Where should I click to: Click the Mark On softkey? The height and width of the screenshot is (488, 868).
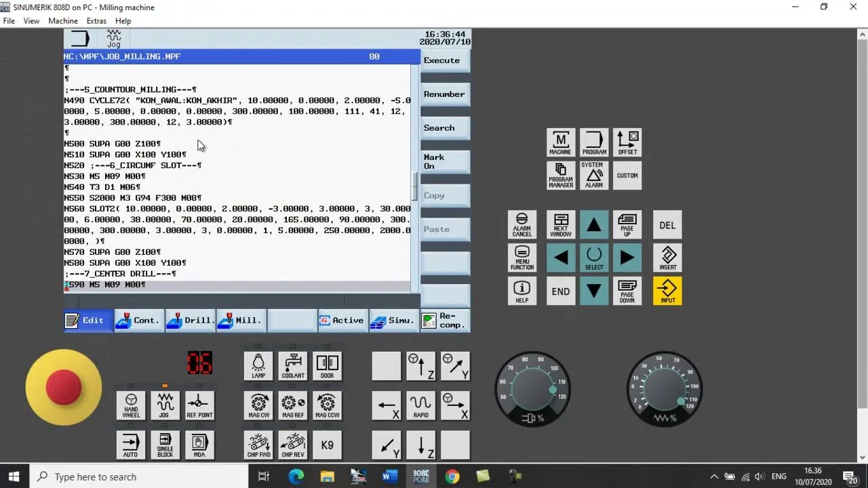(x=445, y=161)
